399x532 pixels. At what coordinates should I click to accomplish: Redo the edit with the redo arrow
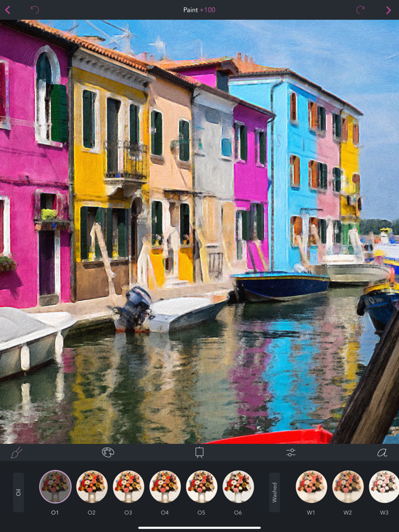pyautogui.click(x=360, y=9)
